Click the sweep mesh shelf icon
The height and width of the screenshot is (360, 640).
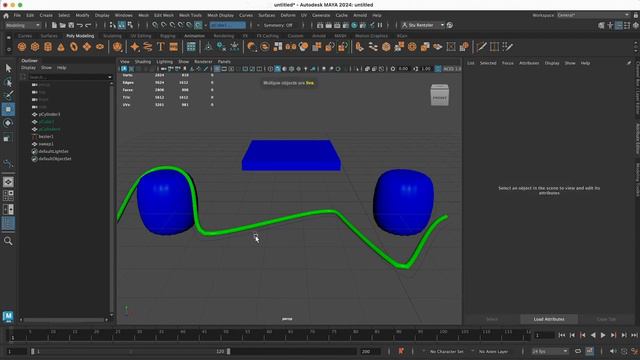(x=148, y=47)
